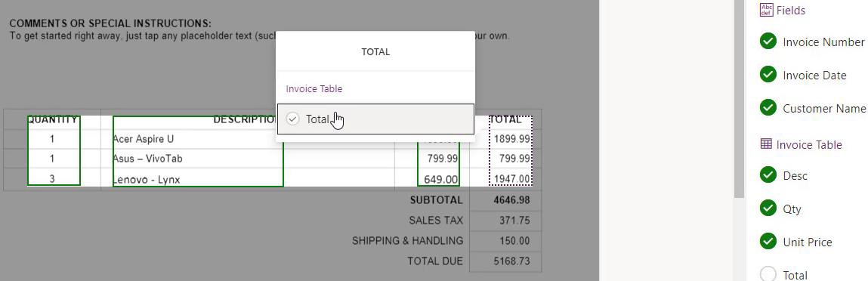Click the SUBTOTAL value 4646.98
Viewport: 868px width, 281px height.
[511, 199]
